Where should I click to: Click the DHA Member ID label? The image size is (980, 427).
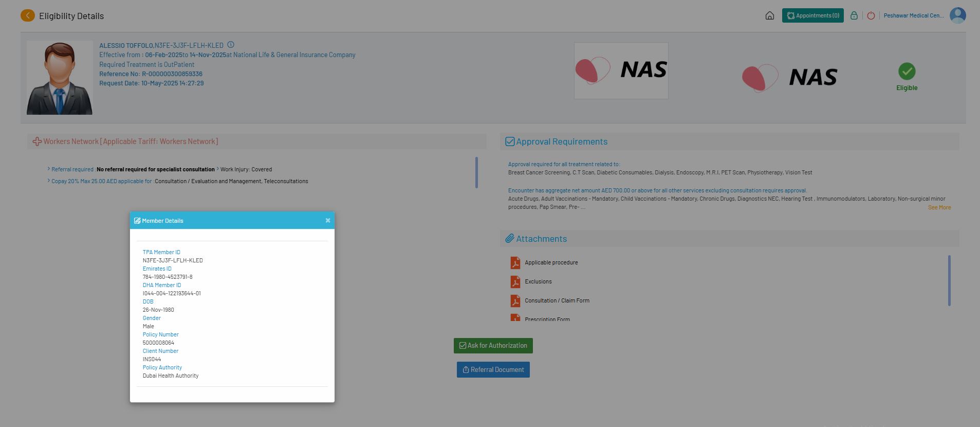pyautogui.click(x=162, y=285)
